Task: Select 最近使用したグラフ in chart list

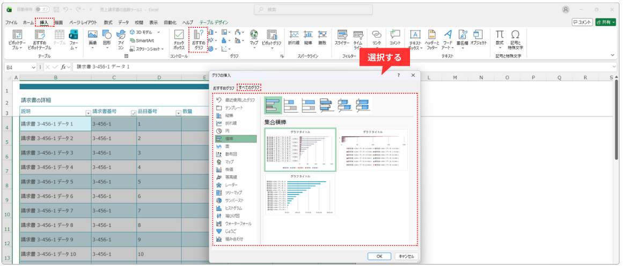Action: pyautogui.click(x=236, y=100)
